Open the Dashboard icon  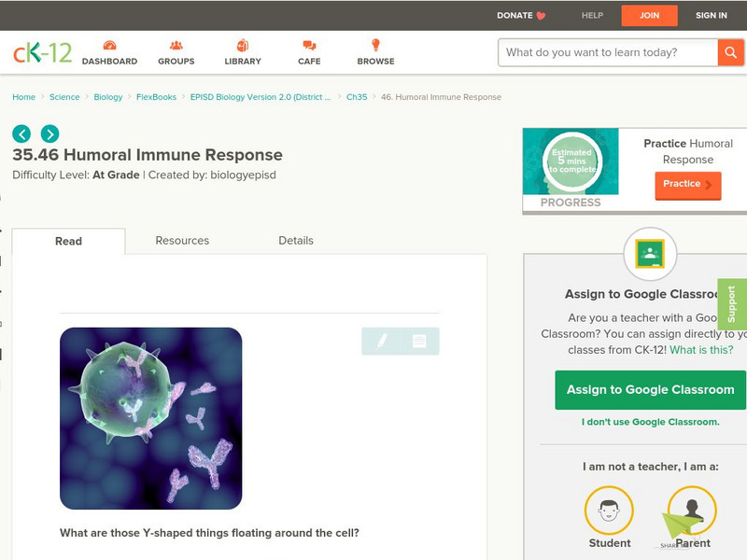click(109, 46)
